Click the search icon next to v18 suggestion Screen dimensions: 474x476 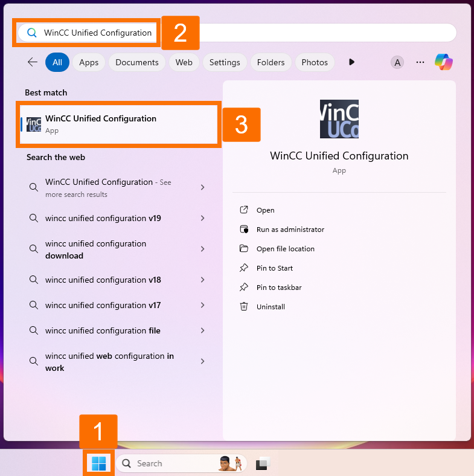(34, 280)
